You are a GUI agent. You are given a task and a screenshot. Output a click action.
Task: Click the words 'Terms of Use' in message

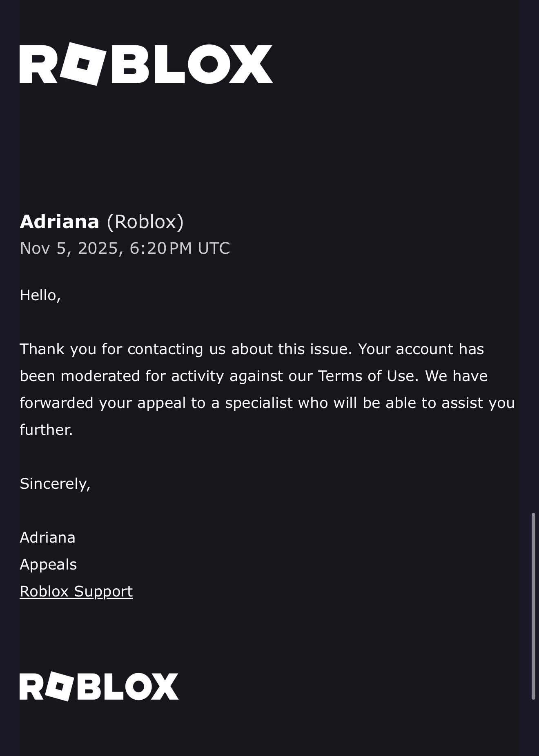368,376
